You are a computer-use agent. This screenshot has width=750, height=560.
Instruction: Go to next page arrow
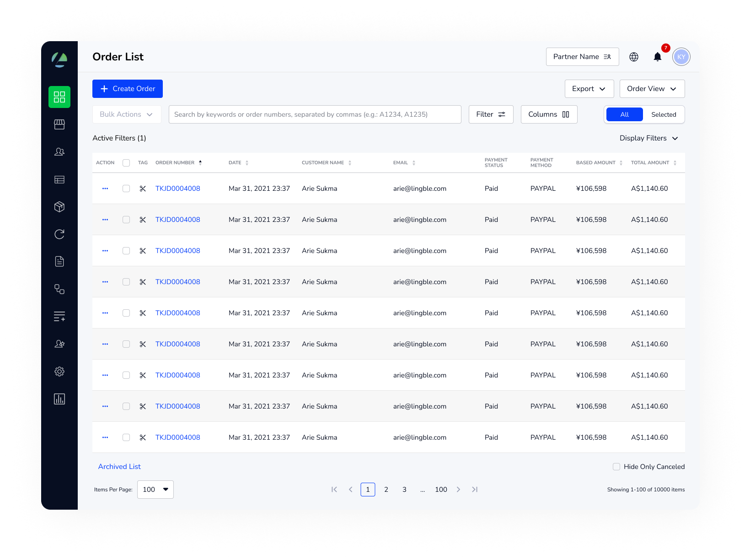pyautogui.click(x=459, y=490)
